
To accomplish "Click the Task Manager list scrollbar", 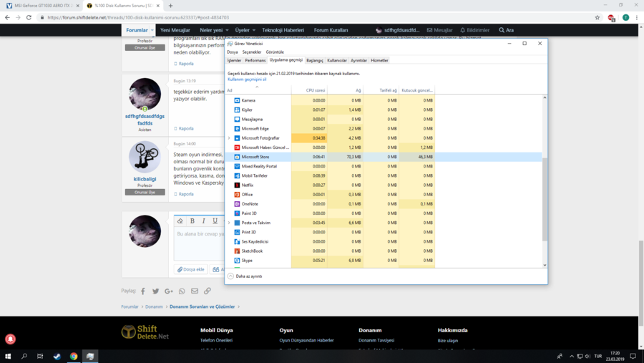I will tap(545, 199).
